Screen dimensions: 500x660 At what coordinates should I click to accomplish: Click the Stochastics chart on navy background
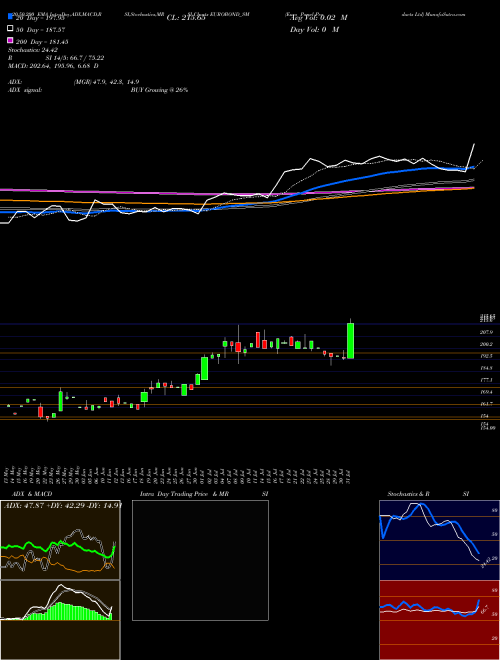[x=439, y=540]
